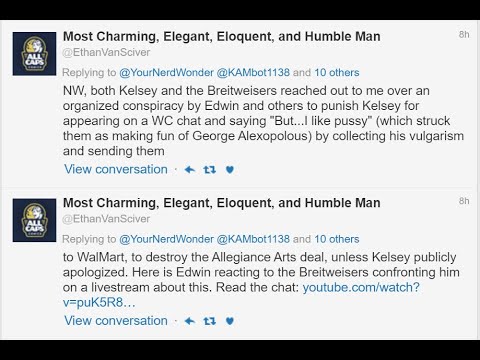This screenshot has width=480, height=360.
Task: Open @YourNerdWonder mention in second tweet
Action: (x=166, y=239)
